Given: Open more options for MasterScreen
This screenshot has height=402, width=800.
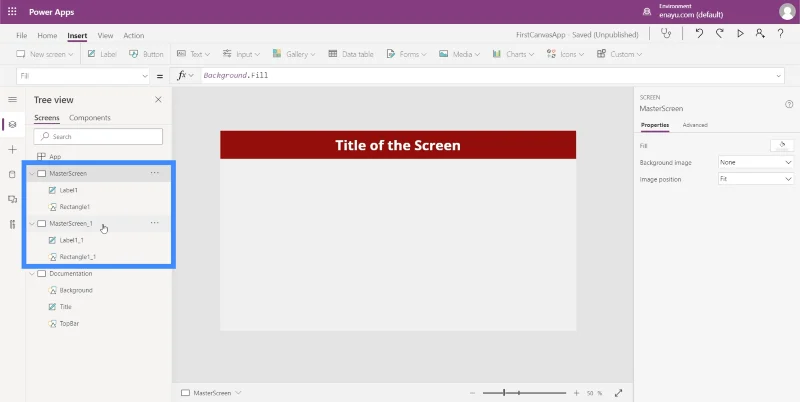Looking at the screenshot, I should click(x=155, y=173).
